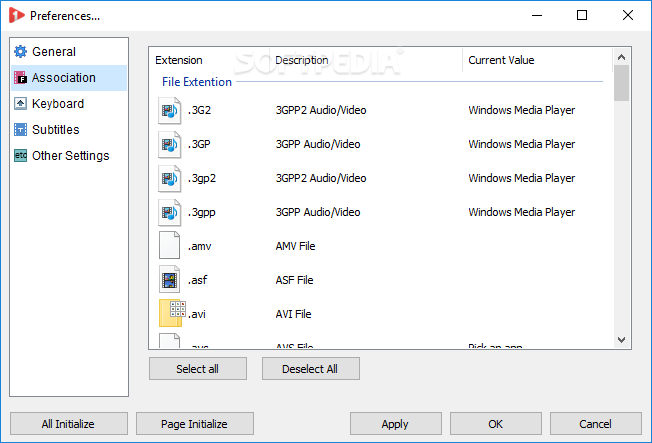Screen dimensions: 652x443
Task: Select the .avi extension text
Action: pyautogui.click(x=197, y=314)
